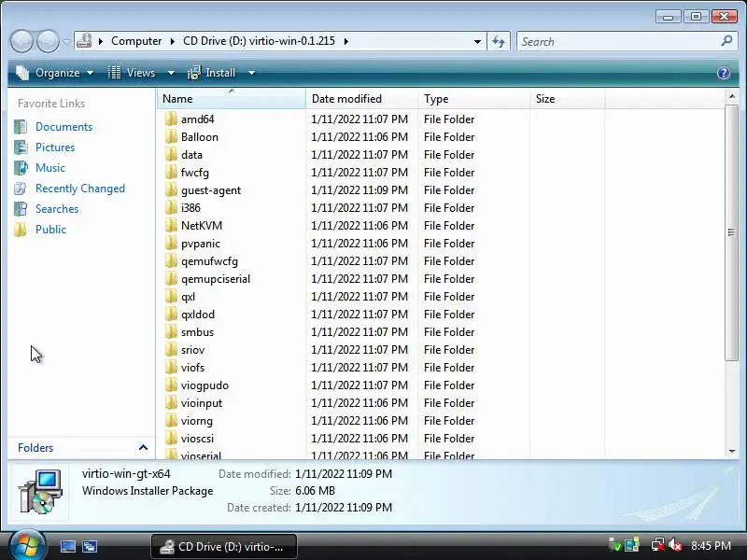Select the data folder icon
Screen dimensions: 747x560
[x=171, y=154]
